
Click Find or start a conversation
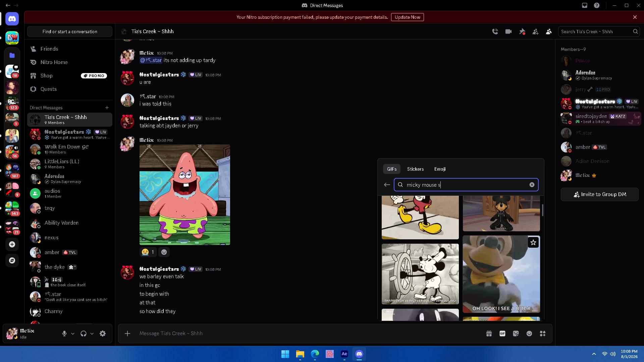70,32
